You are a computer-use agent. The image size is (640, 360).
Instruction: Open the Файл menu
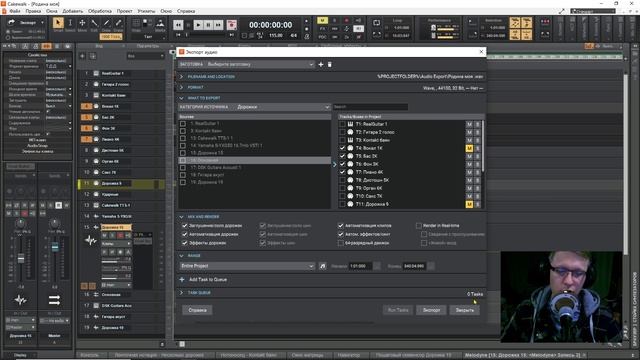click(x=15, y=11)
